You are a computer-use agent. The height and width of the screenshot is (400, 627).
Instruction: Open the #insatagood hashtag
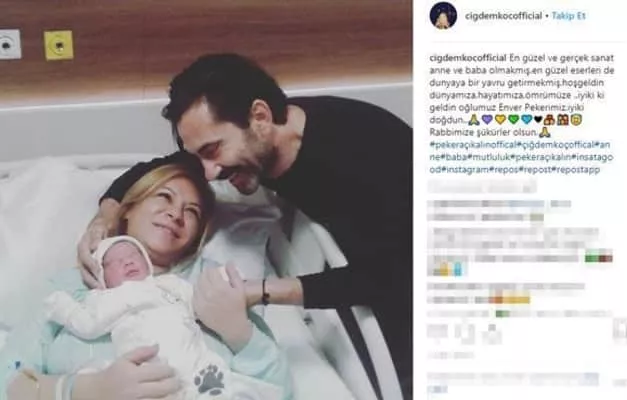pyautogui.click(x=592, y=157)
